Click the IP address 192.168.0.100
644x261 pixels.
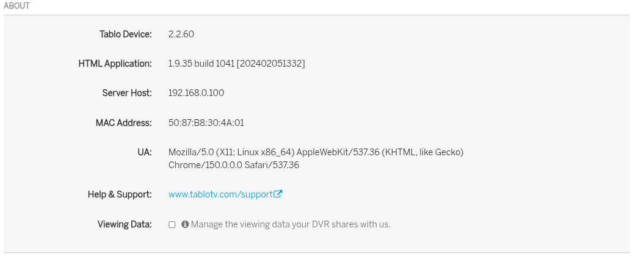[x=197, y=93]
